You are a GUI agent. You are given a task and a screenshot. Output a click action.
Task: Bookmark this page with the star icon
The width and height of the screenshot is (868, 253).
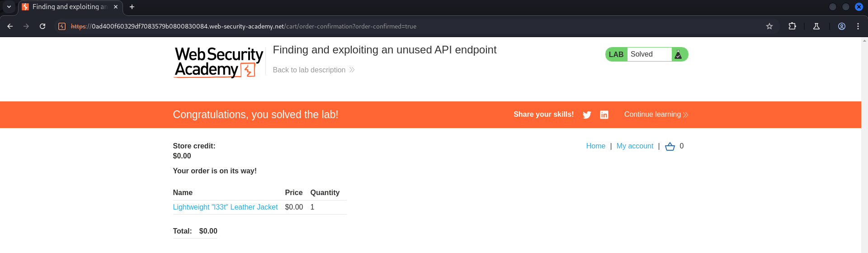tap(769, 26)
